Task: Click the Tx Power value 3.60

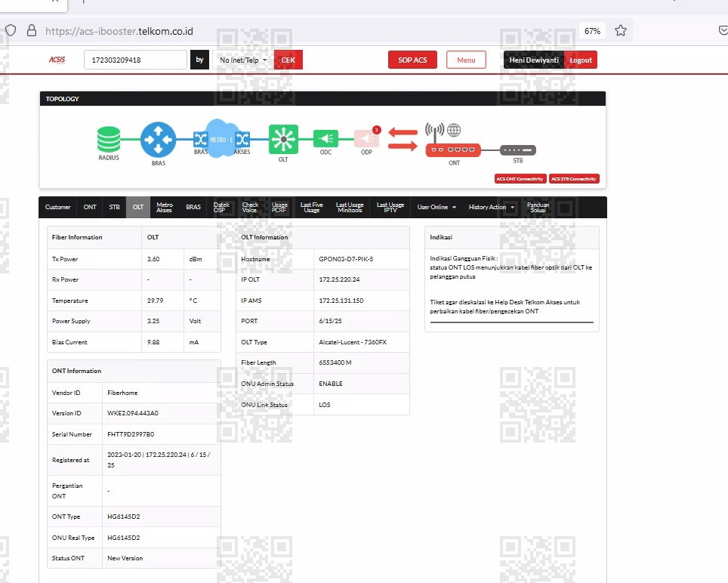Action: click(x=153, y=259)
